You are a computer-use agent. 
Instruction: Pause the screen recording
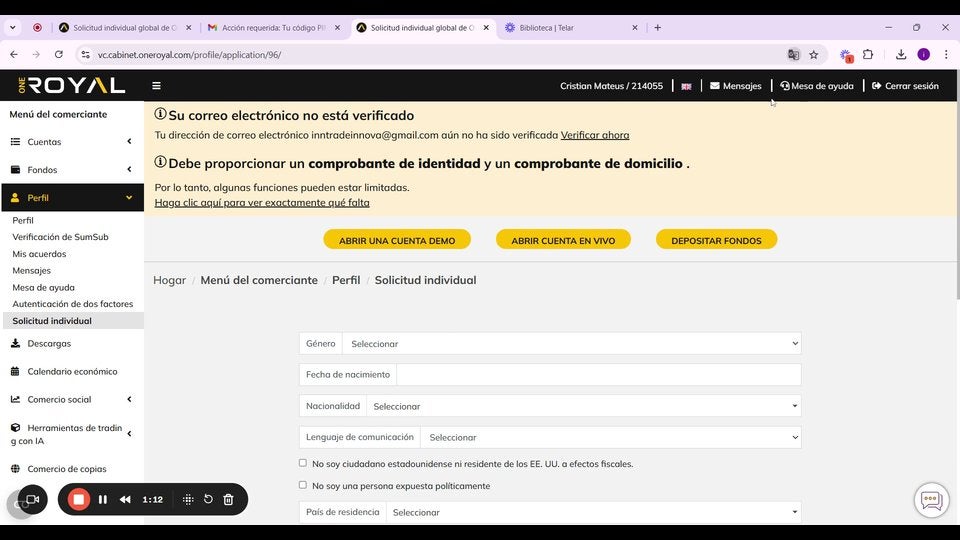pos(103,500)
